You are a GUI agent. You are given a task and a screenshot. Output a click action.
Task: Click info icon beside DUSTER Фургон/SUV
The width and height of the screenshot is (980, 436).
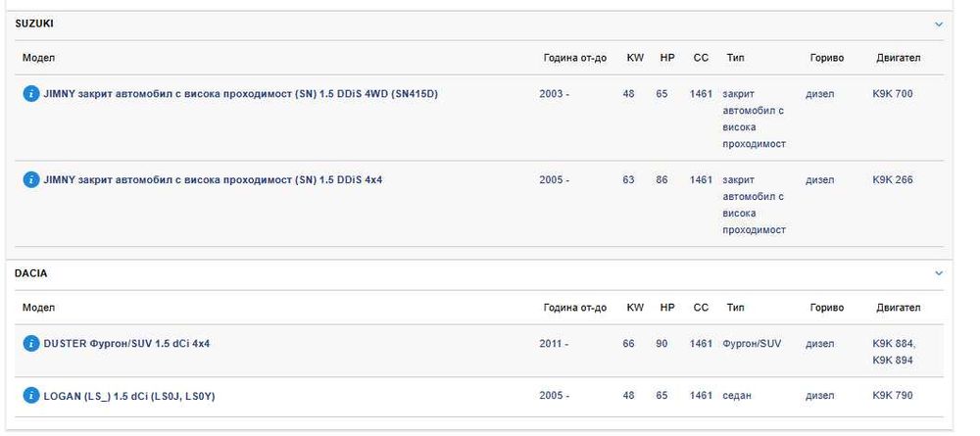coord(31,344)
